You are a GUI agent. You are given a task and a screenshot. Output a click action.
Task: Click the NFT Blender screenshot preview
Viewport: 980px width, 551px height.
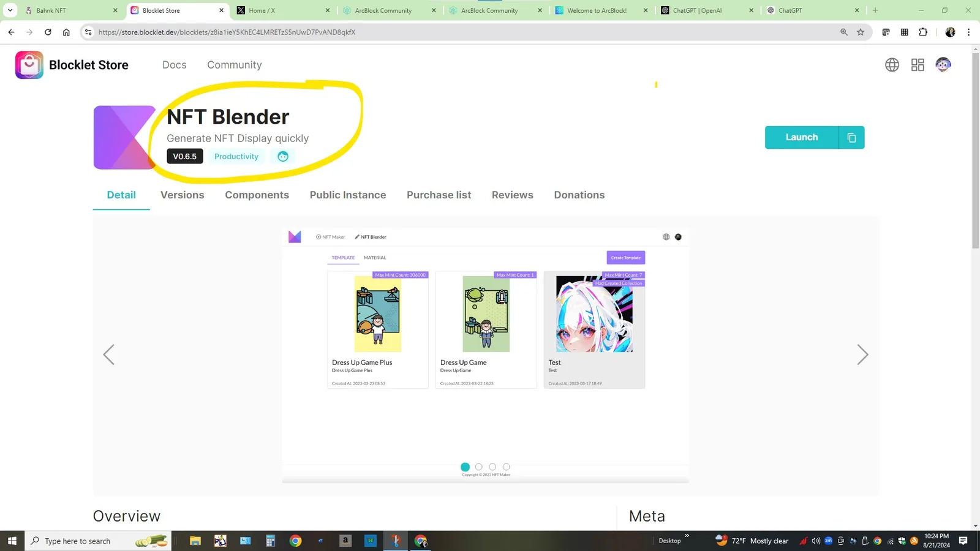point(486,355)
